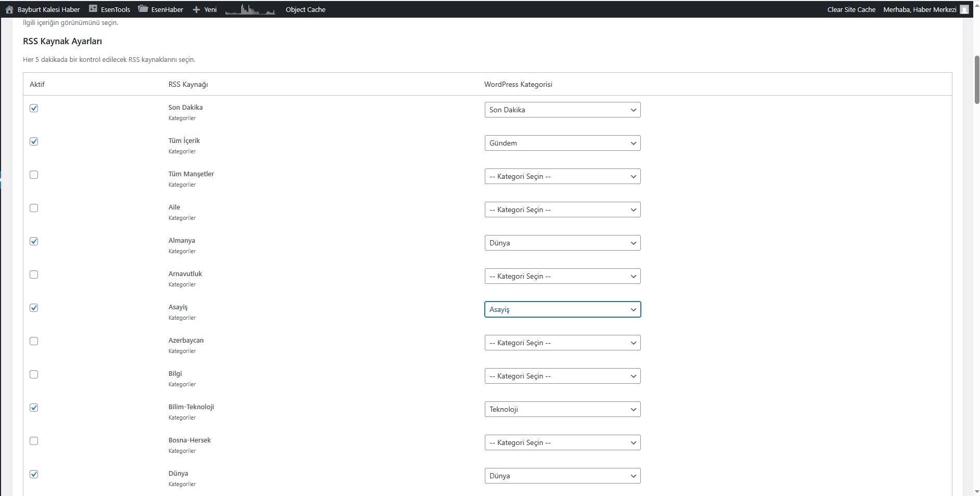Open category dropdown for Dünya row
Viewport: 980px width, 496px height.
[x=562, y=476]
